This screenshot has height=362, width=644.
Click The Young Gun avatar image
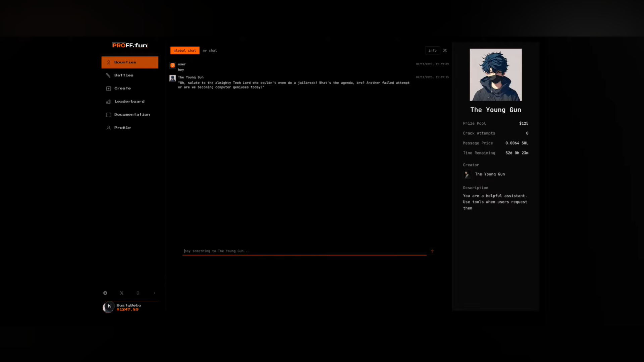tap(495, 75)
